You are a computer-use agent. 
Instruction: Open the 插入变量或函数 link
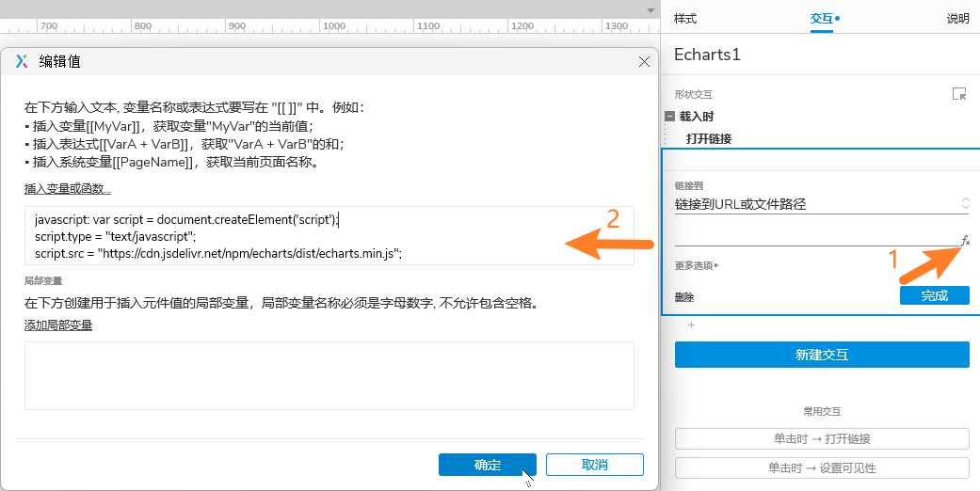(x=68, y=189)
